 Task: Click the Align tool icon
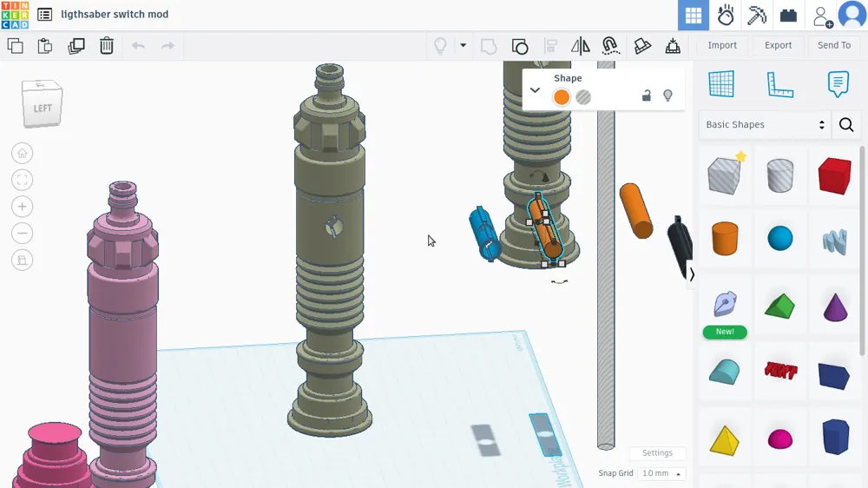550,46
